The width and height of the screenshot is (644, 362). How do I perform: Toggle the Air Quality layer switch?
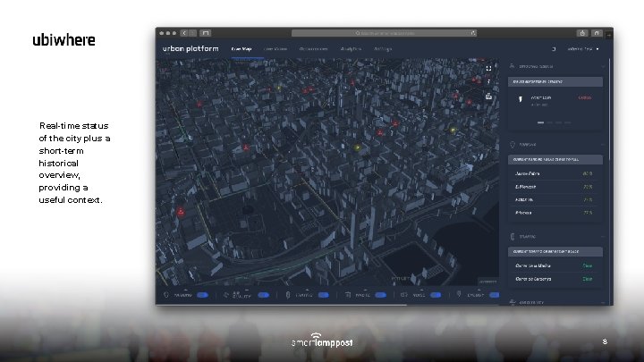(263, 295)
